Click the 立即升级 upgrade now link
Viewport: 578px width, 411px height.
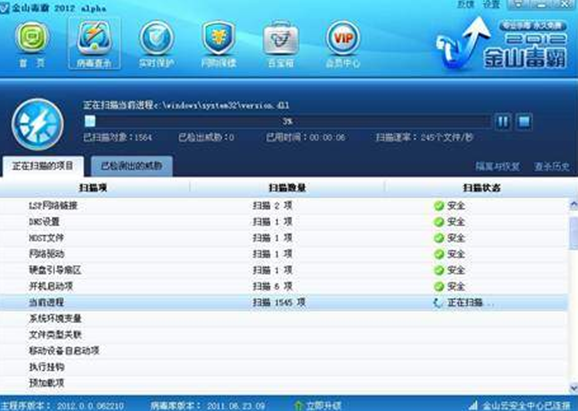(323, 406)
